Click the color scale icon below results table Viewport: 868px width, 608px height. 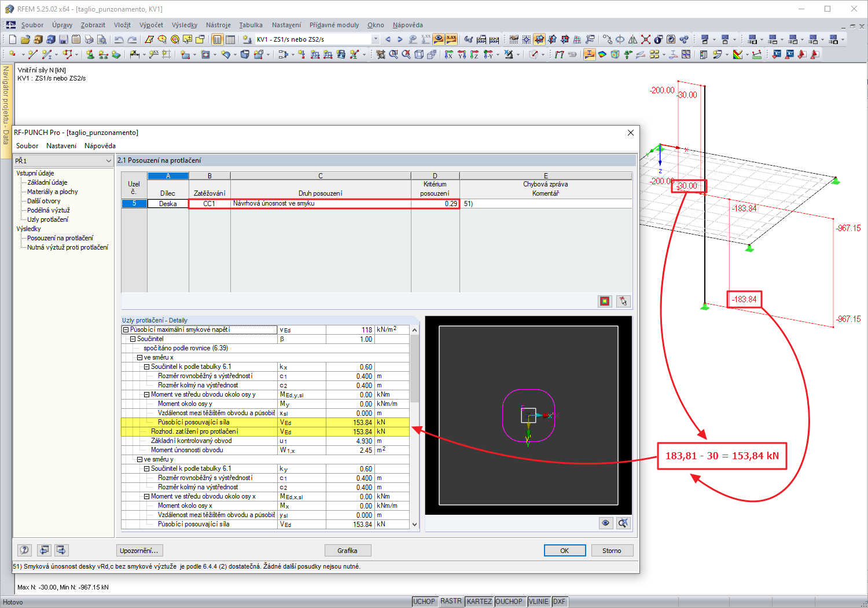(605, 301)
